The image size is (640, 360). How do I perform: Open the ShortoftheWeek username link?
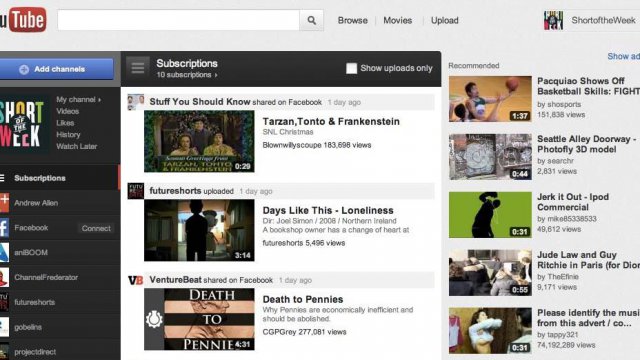[x=603, y=20]
